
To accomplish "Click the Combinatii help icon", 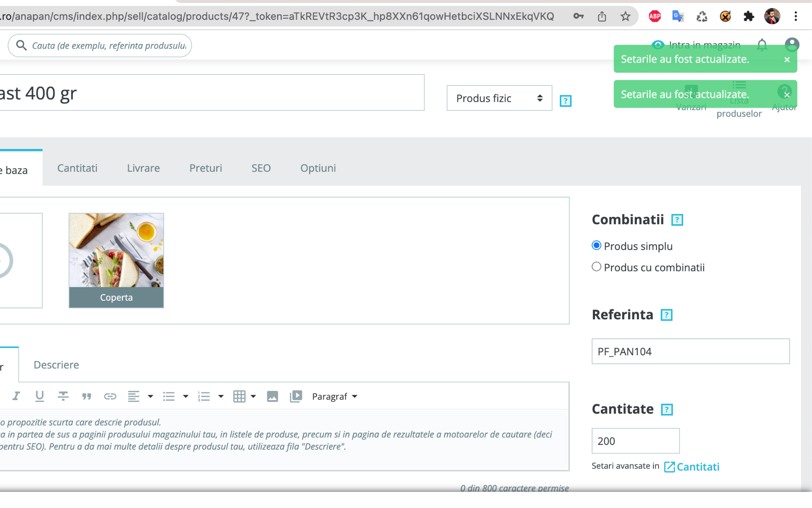I will [677, 220].
